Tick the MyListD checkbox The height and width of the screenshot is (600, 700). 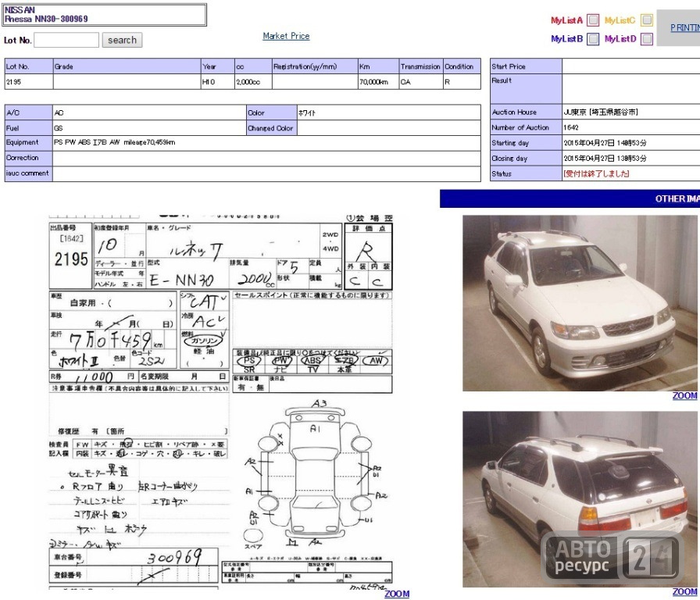coord(646,39)
